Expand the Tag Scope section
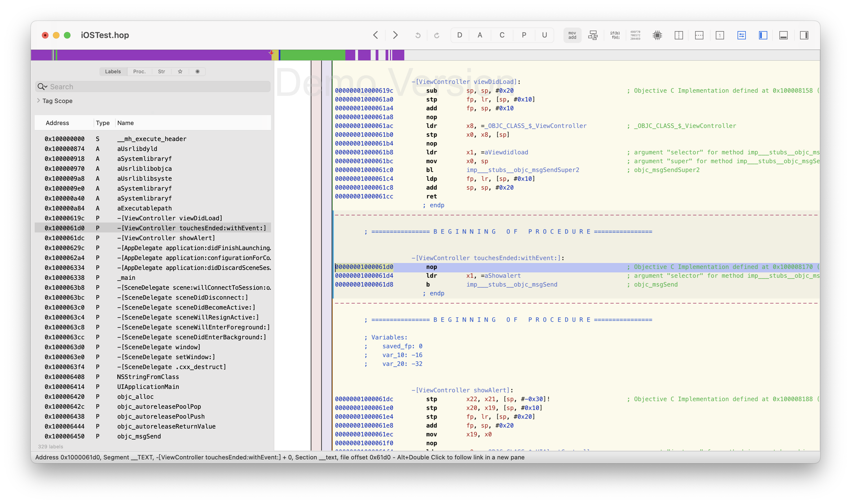The height and width of the screenshot is (504, 851). (x=38, y=101)
